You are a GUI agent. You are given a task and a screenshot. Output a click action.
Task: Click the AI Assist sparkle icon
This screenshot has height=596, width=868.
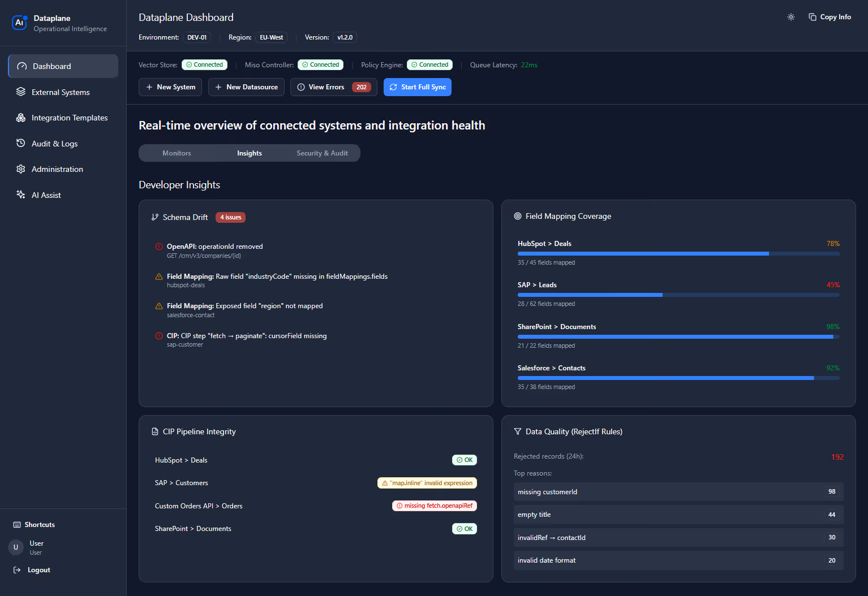point(21,195)
